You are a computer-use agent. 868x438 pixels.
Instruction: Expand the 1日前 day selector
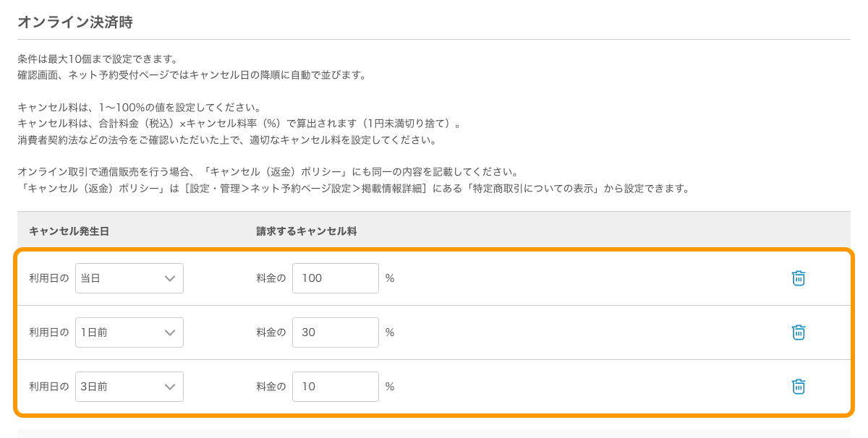(129, 332)
